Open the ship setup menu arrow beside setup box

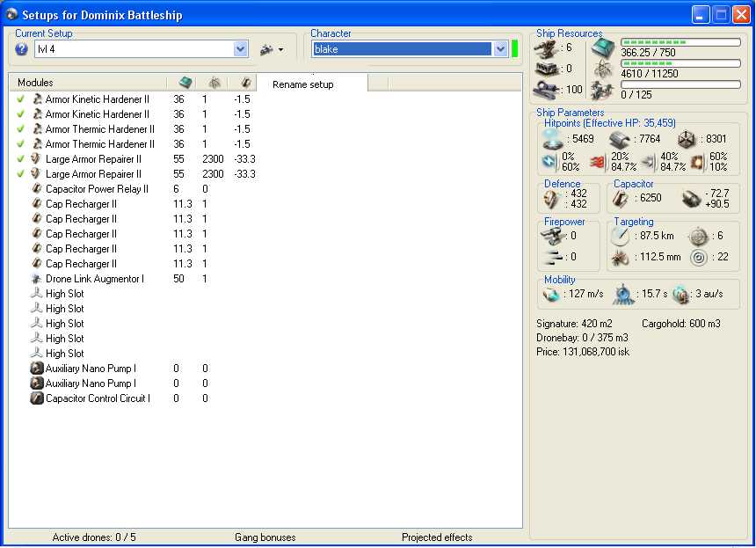[280, 49]
